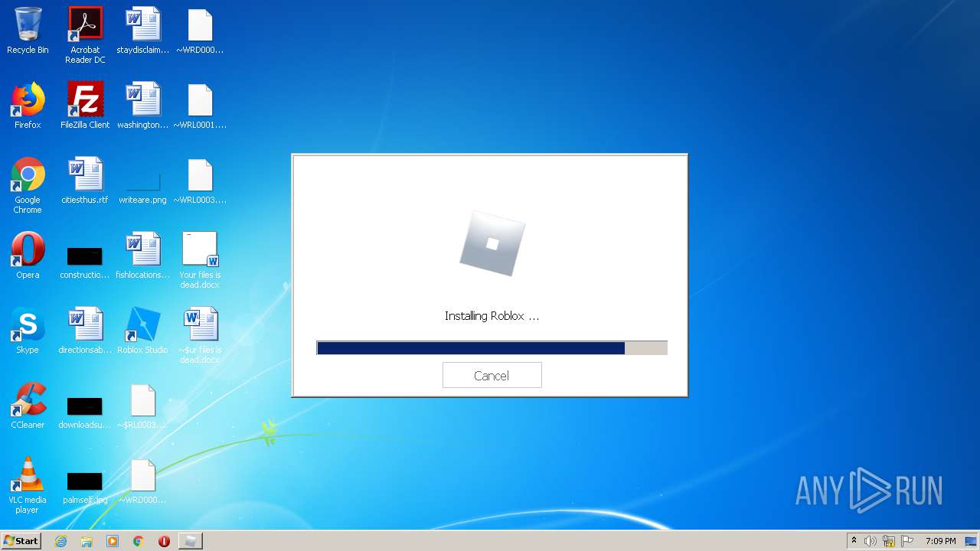Open the Action Center flag icon
The height and width of the screenshot is (551, 980).
click(907, 541)
